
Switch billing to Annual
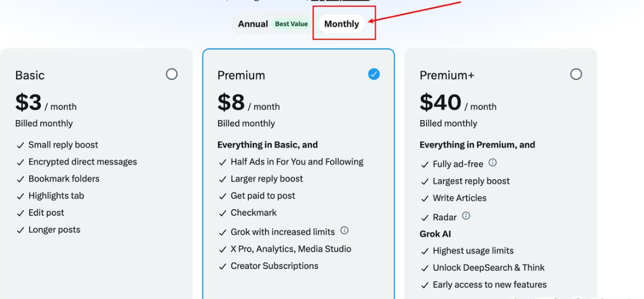(253, 24)
